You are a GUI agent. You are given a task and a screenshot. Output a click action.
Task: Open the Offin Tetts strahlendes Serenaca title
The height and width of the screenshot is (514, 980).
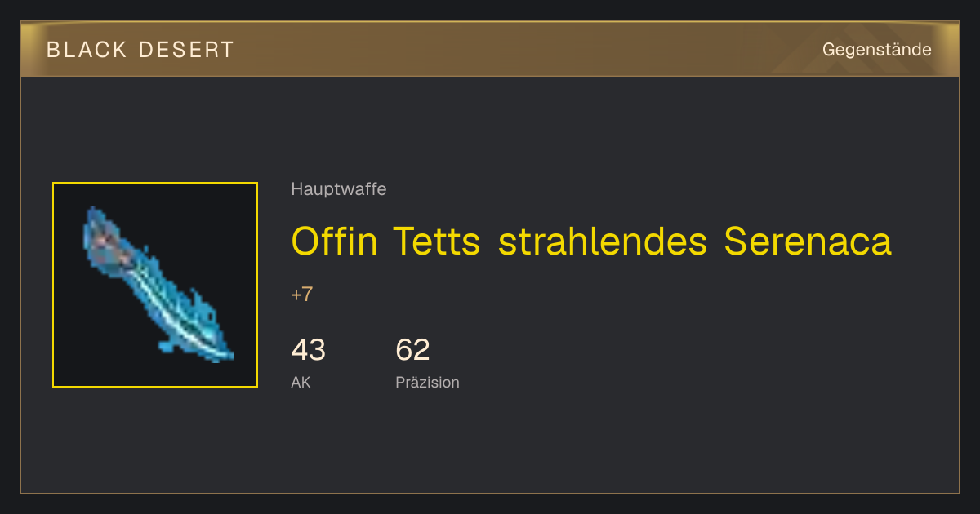click(x=591, y=241)
